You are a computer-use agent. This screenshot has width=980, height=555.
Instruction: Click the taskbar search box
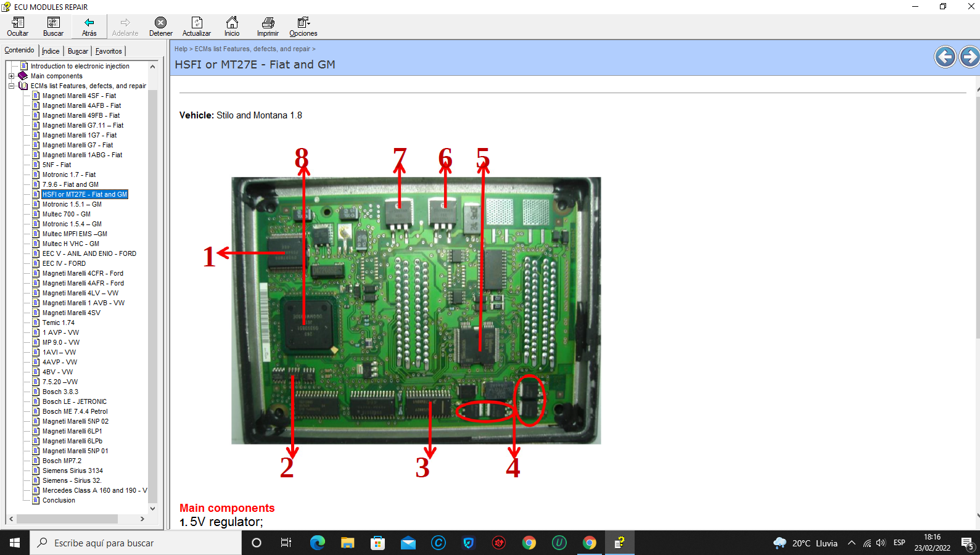pyautogui.click(x=136, y=543)
